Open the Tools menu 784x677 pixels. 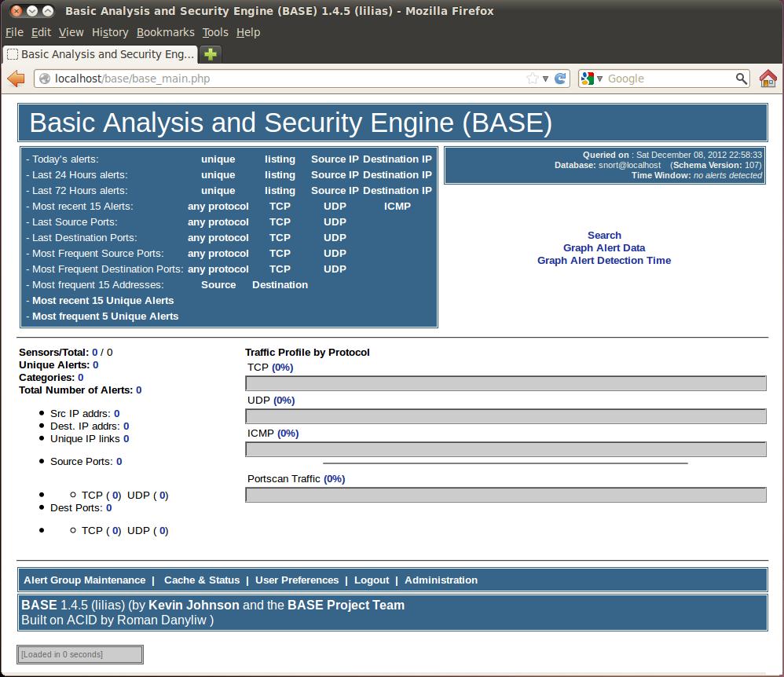pyautogui.click(x=215, y=32)
